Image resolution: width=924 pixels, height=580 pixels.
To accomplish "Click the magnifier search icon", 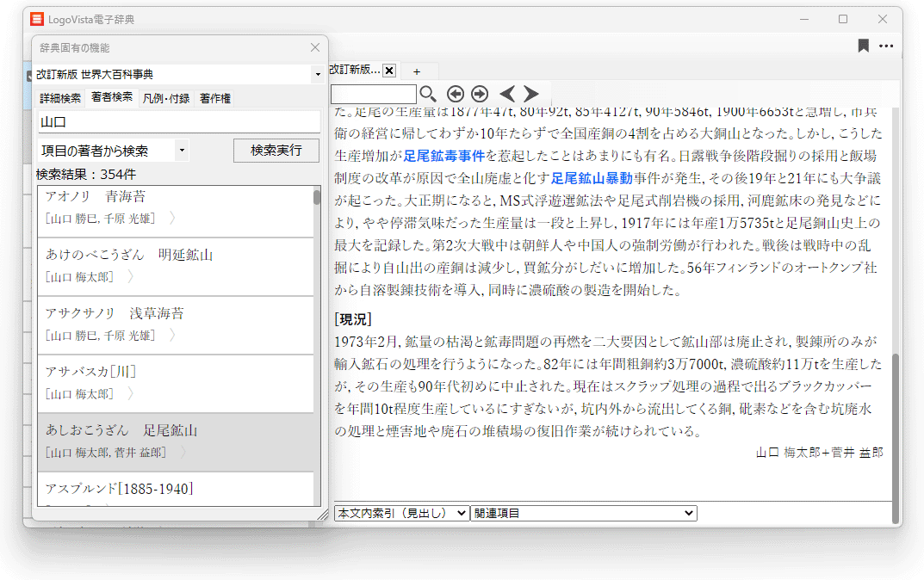I will [428, 94].
